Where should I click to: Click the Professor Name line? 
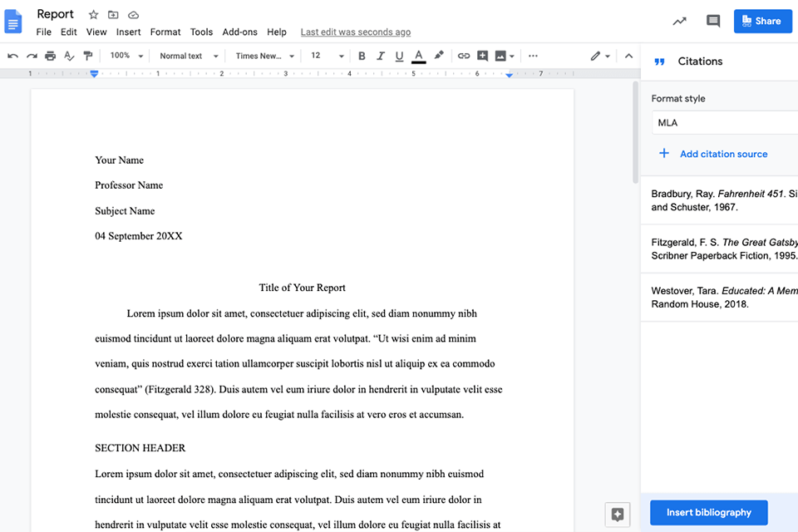129,185
